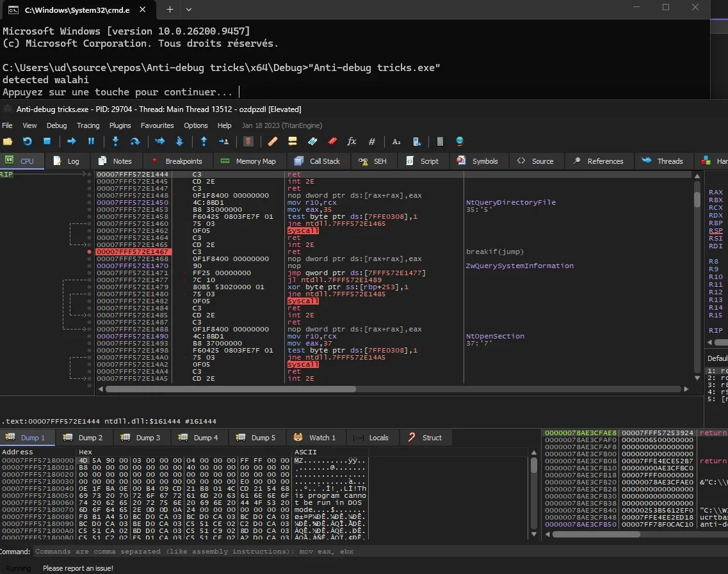Click the globe icon in toolbar
Screen dimensions: 728x574
click(460, 141)
